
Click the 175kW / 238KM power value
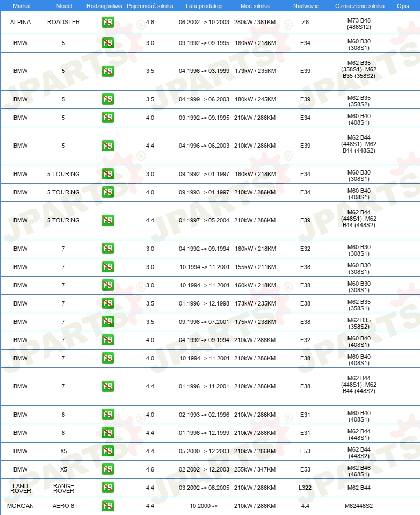(x=255, y=322)
